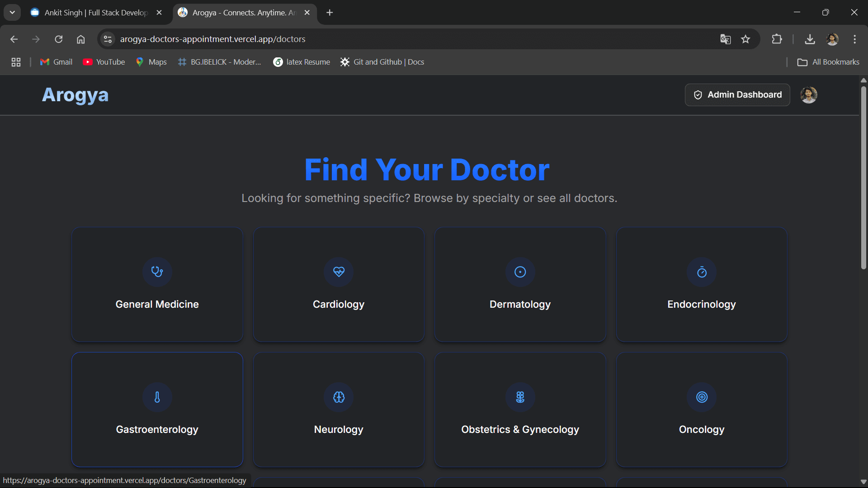The image size is (868, 488).
Task: Click the Oncology target icon
Action: [x=702, y=397]
